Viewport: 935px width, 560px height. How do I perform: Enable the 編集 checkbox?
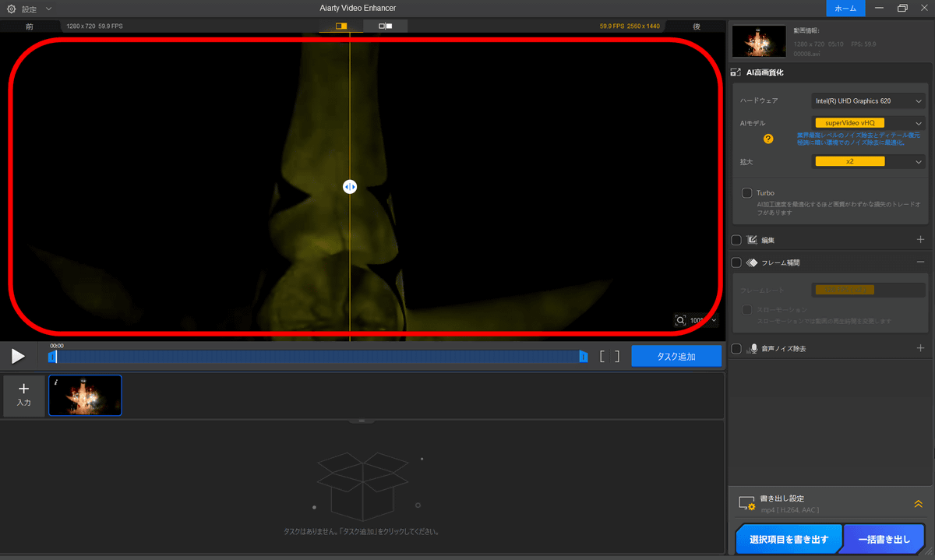click(736, 240)
